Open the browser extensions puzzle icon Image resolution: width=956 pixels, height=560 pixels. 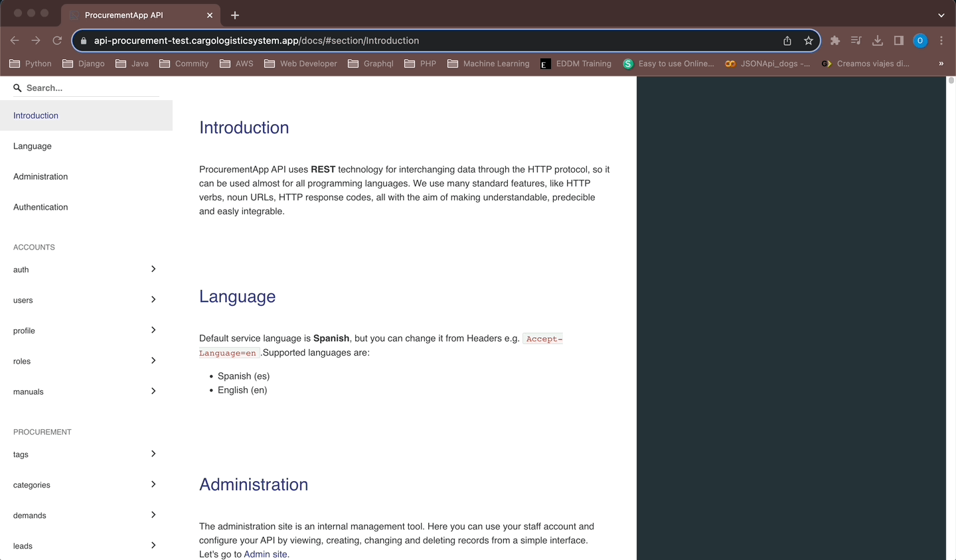tap(835, 40)
